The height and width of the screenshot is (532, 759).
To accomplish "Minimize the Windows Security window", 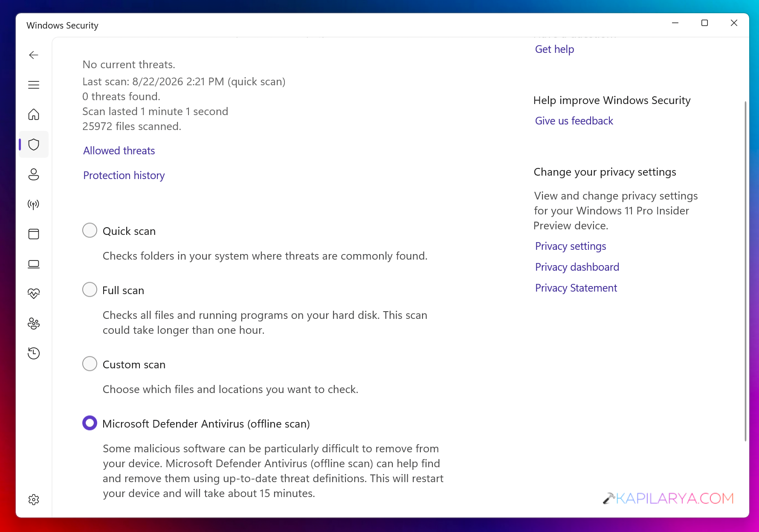I will click(x=675, y=23).
